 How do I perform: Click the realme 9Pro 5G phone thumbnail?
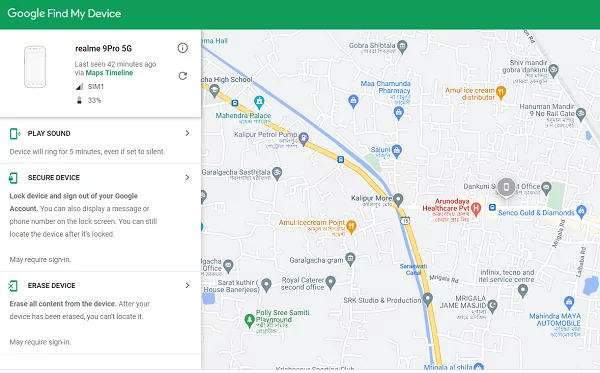[x=35, y=67]
